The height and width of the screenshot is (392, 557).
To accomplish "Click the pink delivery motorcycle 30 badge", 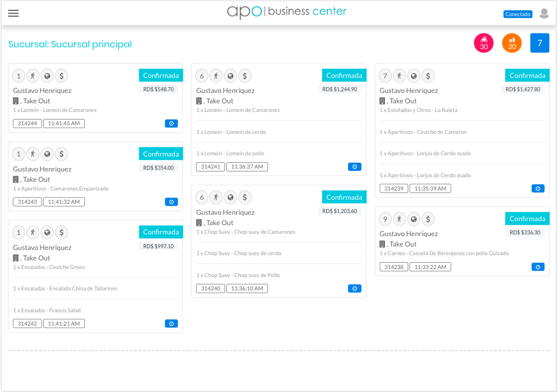I will (x=484, y=43).
